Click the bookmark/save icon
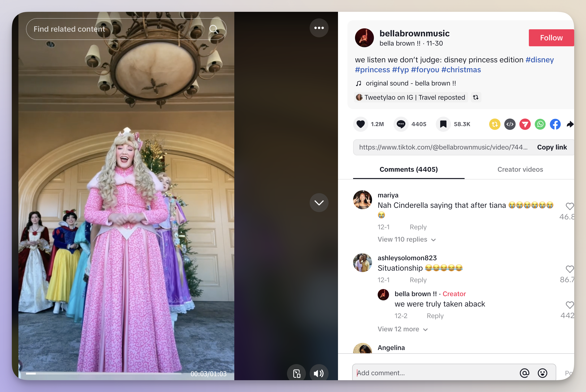 click(444, 124)
